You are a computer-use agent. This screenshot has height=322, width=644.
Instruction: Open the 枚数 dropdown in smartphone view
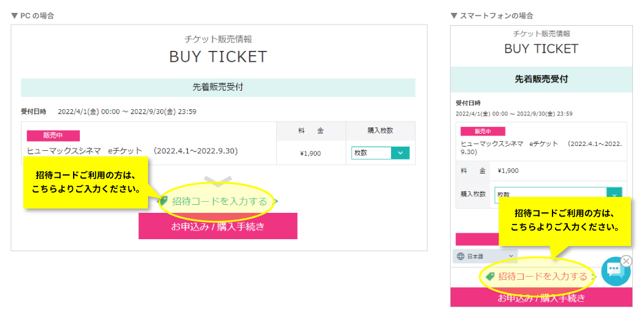(x=559, y=195)
